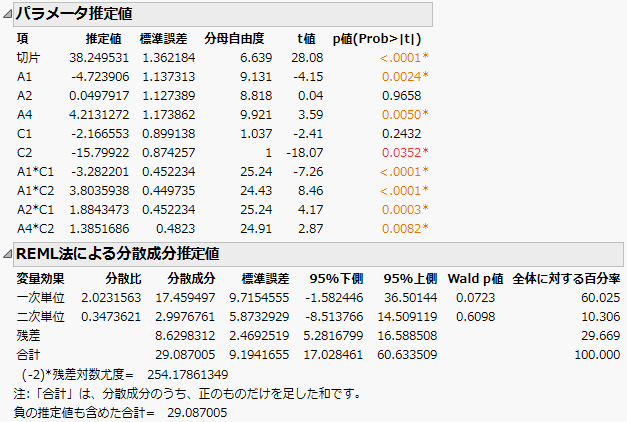Click the degrees of freedom 6.639
Viewport: 627px width, 422px height.
click(256, 58)
